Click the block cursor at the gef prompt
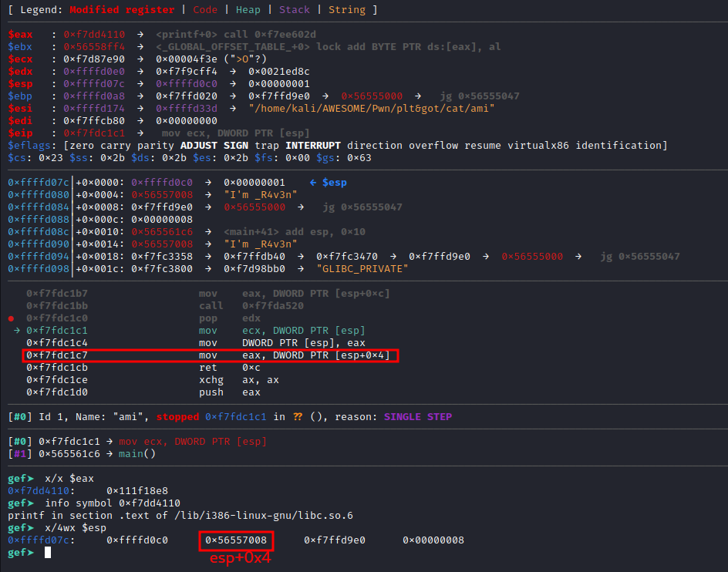728x572 pixels. pyautogui.click(x=48, y=552)
